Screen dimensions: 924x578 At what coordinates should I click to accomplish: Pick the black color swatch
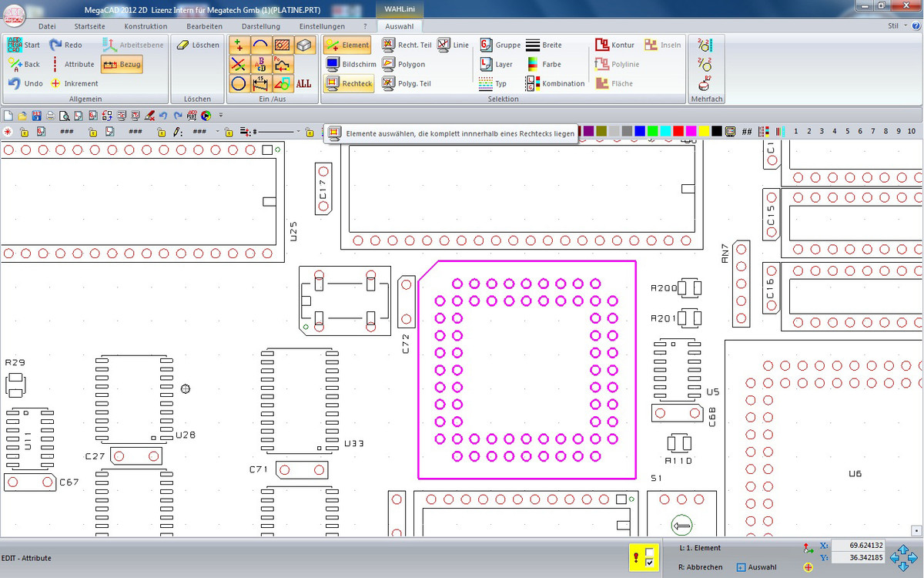(x=717, y=132)
